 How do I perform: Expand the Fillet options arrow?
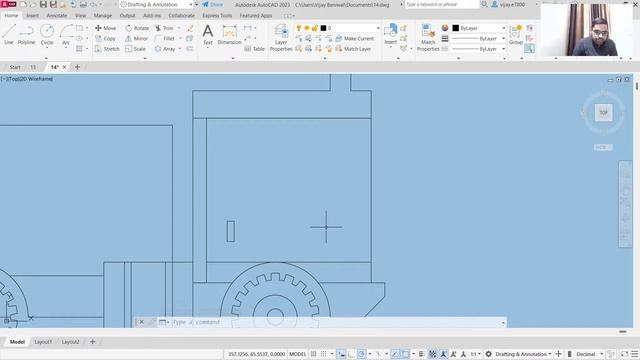tap(180, 38)
